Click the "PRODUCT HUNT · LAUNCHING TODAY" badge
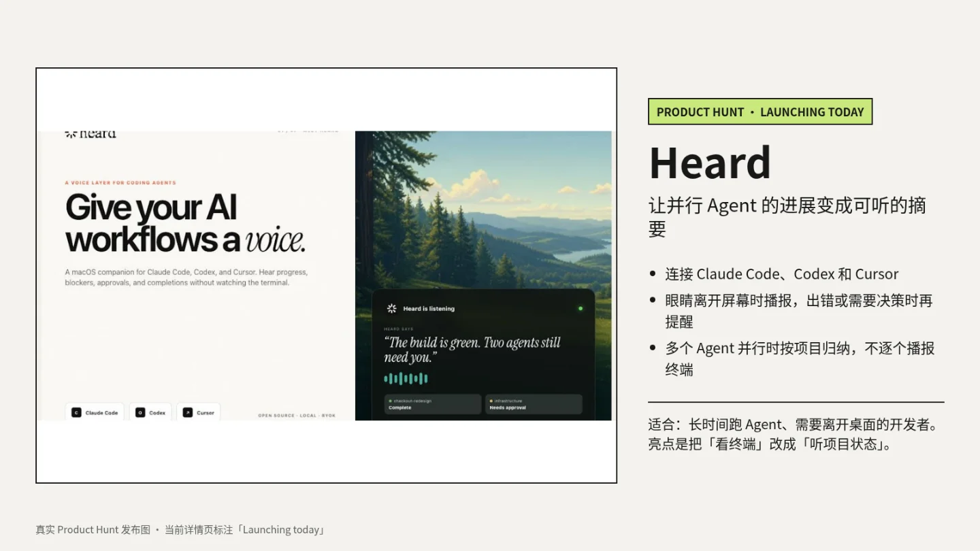The height and width of the screenshot is (551, 980). point(760,112)
